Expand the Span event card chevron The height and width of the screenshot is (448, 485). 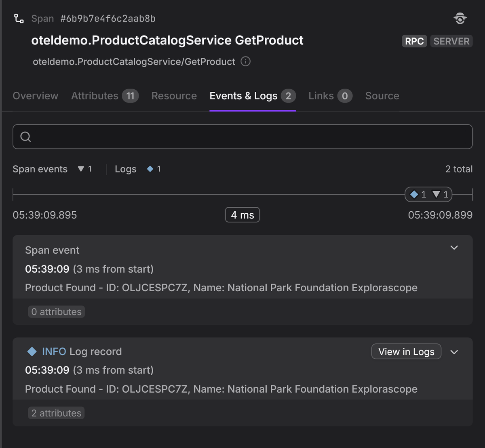454,248
